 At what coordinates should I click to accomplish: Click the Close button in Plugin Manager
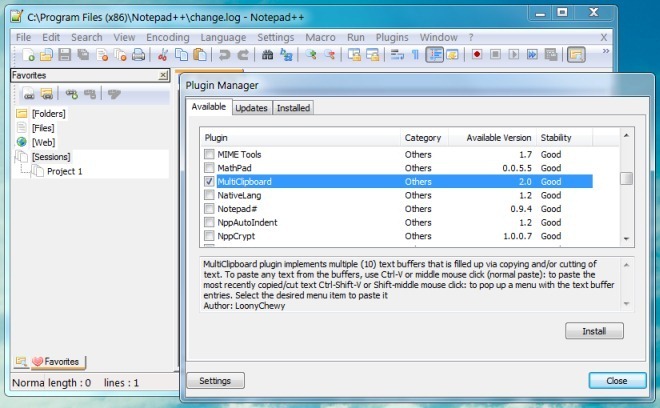point(617,381)
